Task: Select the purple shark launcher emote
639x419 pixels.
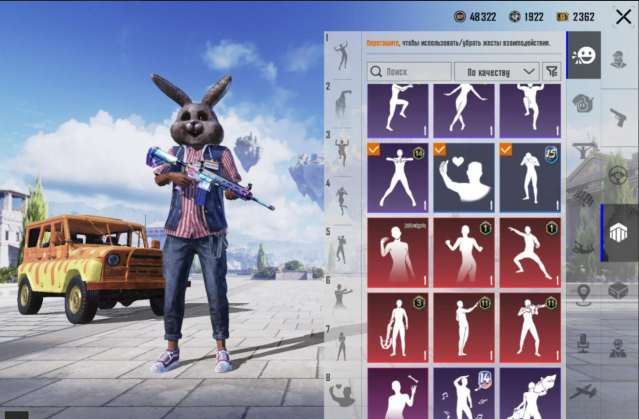Action: pos(530,393)
